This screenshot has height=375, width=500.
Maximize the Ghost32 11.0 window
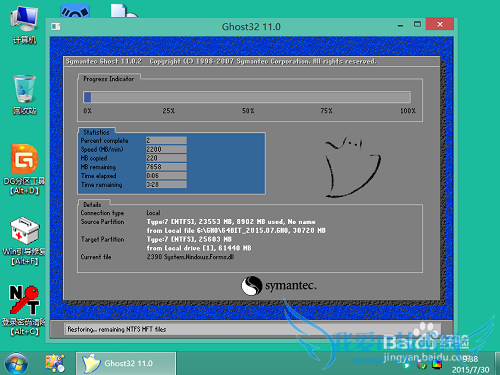click(417, 24)
